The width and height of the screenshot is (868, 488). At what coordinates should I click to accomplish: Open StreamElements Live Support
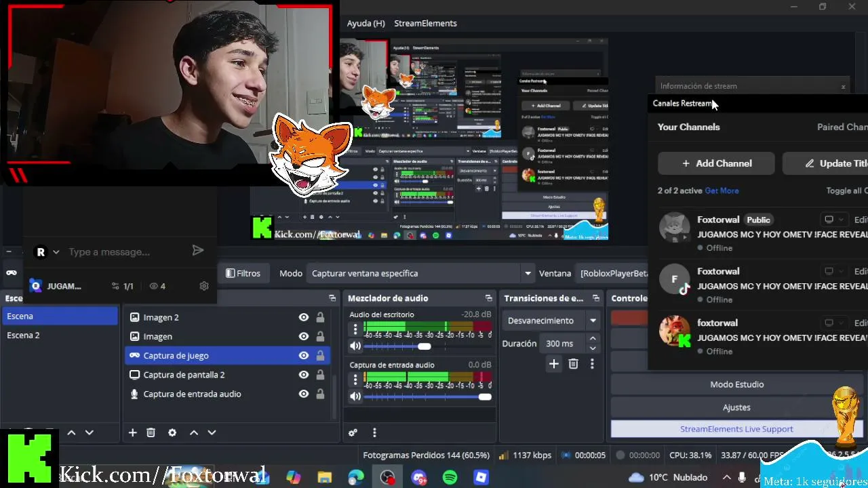(736, 429)
